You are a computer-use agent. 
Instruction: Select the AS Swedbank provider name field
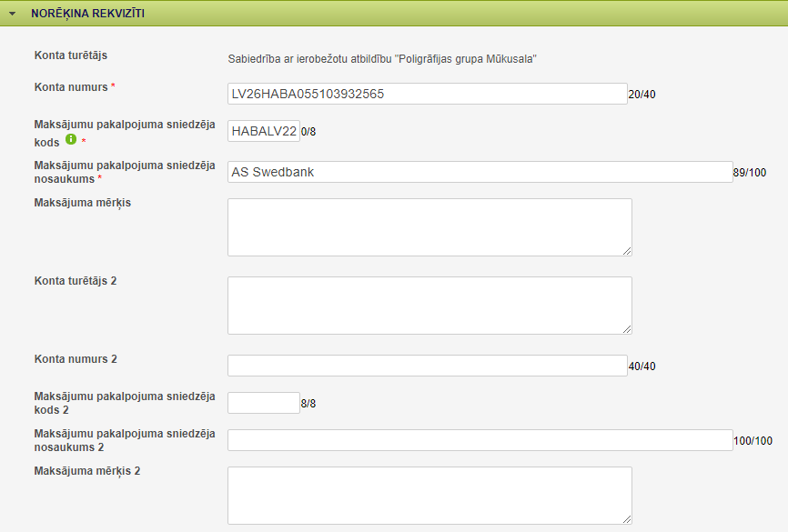(480, 172)
